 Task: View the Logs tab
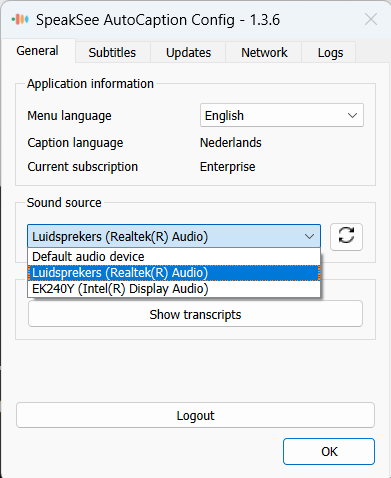coord(330,52)
